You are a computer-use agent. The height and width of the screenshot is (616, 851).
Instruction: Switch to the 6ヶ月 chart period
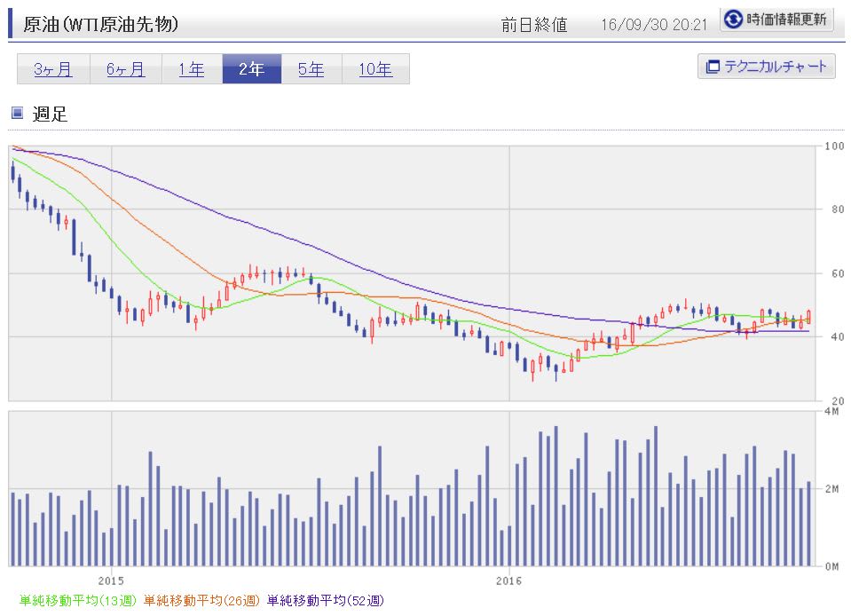(126, 69)
